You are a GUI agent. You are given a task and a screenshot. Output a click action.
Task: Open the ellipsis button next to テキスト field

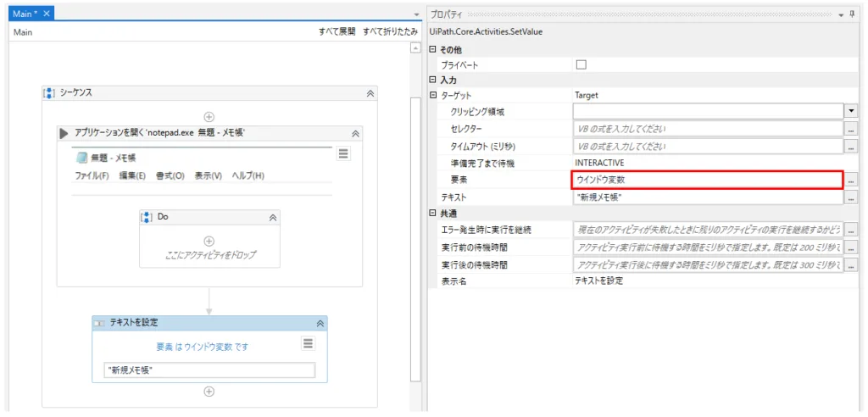(x=852, y=197)
